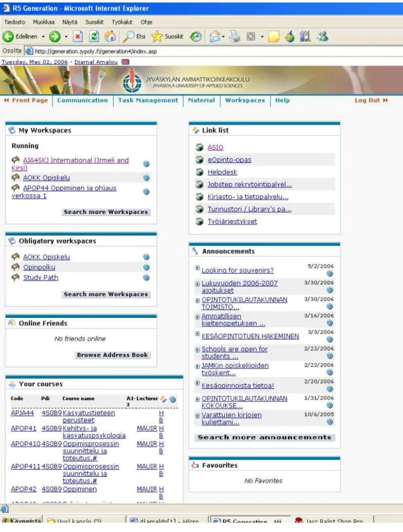Open the Favorites (Suosikit) star button

click(x=167, y=36)
